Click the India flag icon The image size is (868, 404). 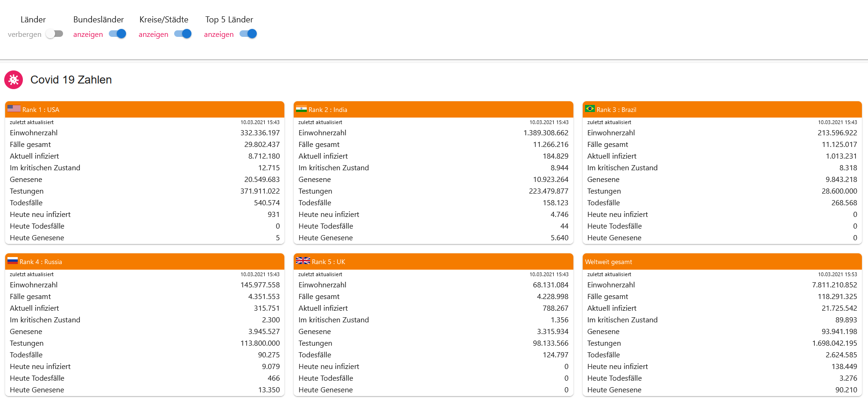click(x=301, y=109)
